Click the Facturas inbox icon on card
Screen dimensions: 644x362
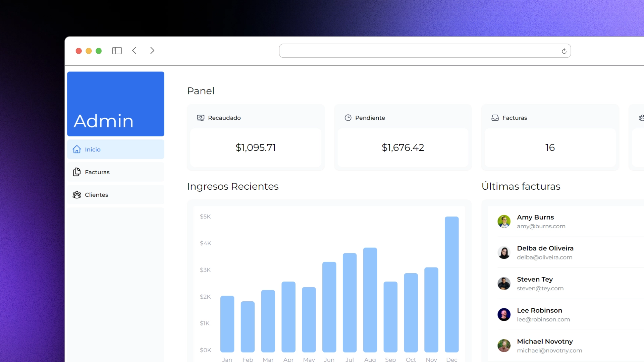[x=495, y=118]
